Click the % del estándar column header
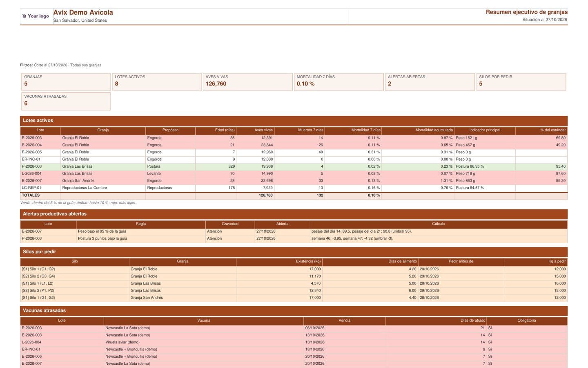The width and height of the screenshot is (588, 368). (x=541, y=130)
